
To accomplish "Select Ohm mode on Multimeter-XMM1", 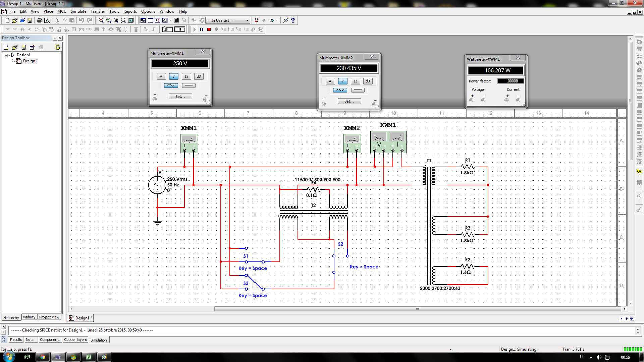I will click(x=186, y=76).
